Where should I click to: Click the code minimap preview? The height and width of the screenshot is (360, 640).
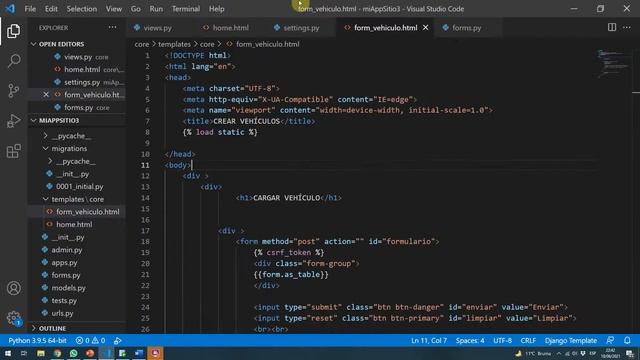click(613, 63)
